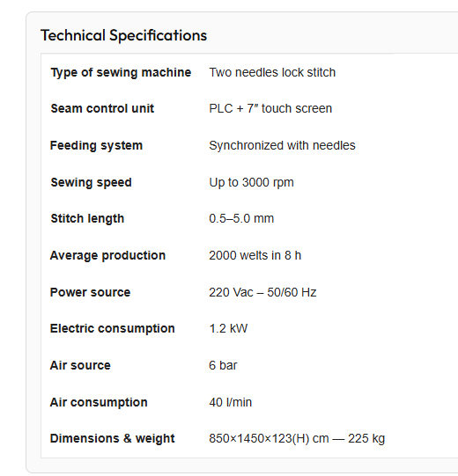Click the Synchronized with needles text

coord(282,145)
